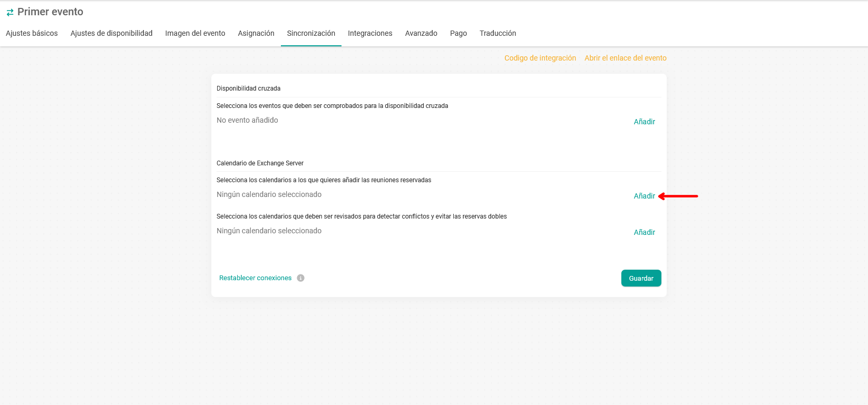
Task: Save settings with the Guardar button
Action: pyautogui.click(x=641, y=278)
